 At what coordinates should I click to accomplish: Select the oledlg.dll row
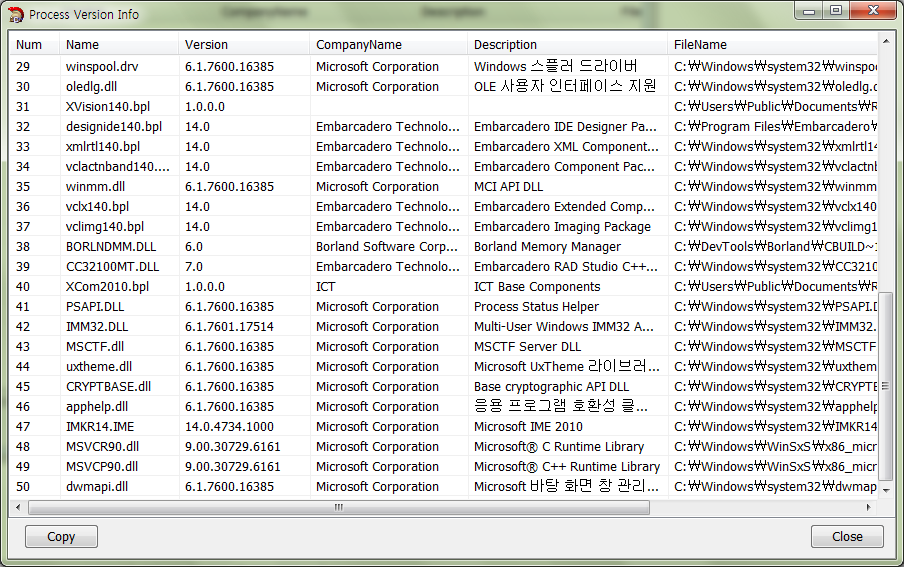(x=444, y=87)
